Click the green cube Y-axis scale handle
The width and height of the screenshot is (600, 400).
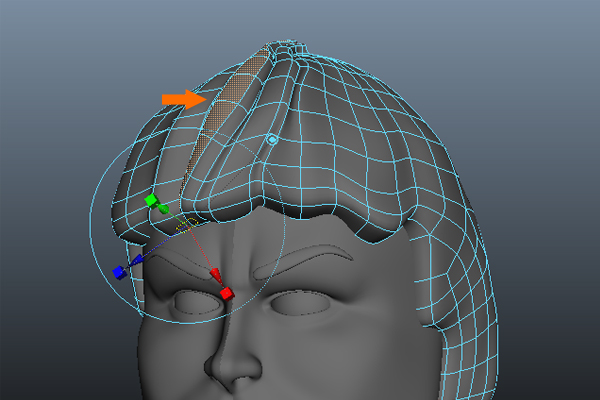tap(152, 200)
